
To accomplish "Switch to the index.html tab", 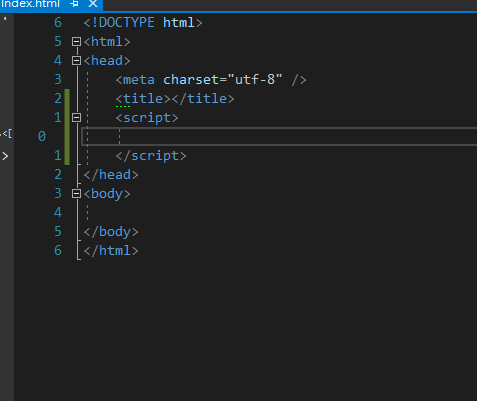I will pos(30,4).
